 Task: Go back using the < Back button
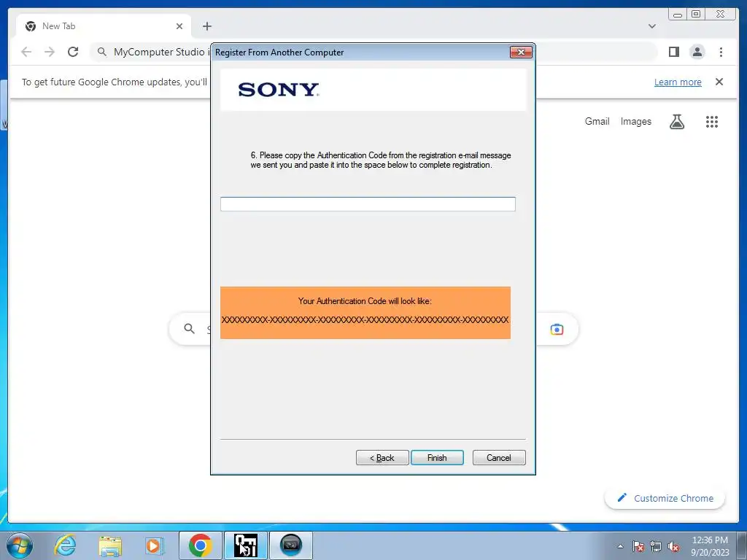(382, 458)
